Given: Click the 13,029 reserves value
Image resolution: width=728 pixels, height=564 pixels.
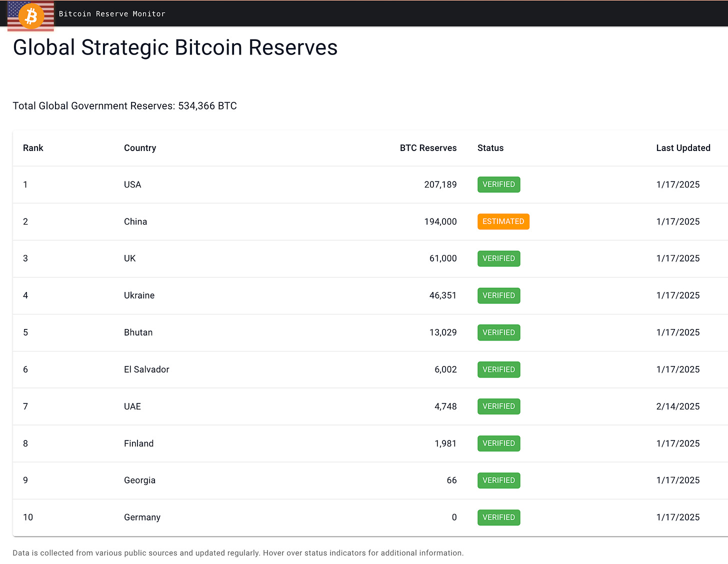Looking at the screenshot, I should click(443, 332).
